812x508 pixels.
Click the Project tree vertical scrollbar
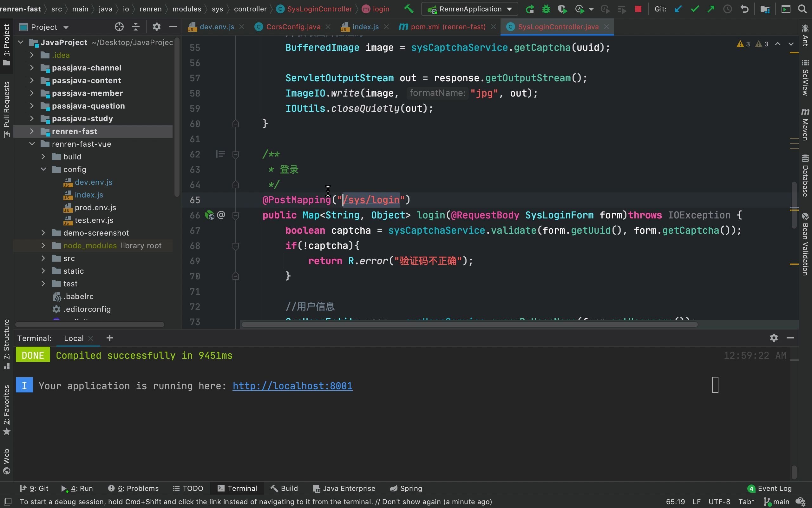177,117
